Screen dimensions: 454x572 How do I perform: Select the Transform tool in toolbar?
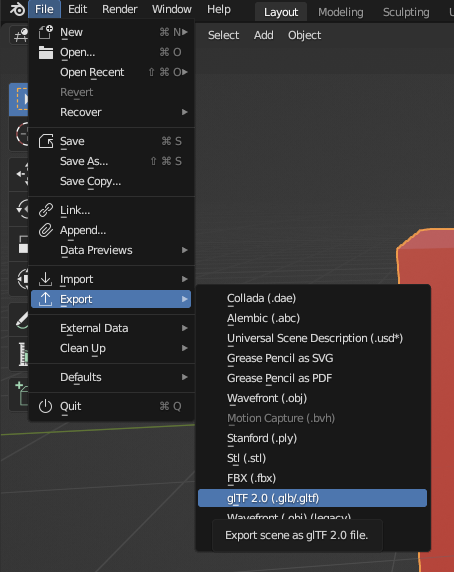tap(20, 279)
